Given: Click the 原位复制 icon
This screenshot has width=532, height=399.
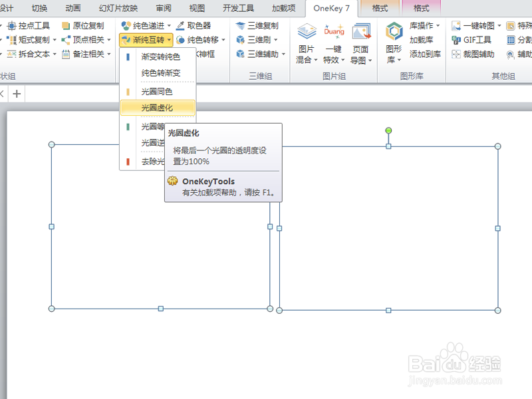Looking at the screenshot, I should point(66,26).
